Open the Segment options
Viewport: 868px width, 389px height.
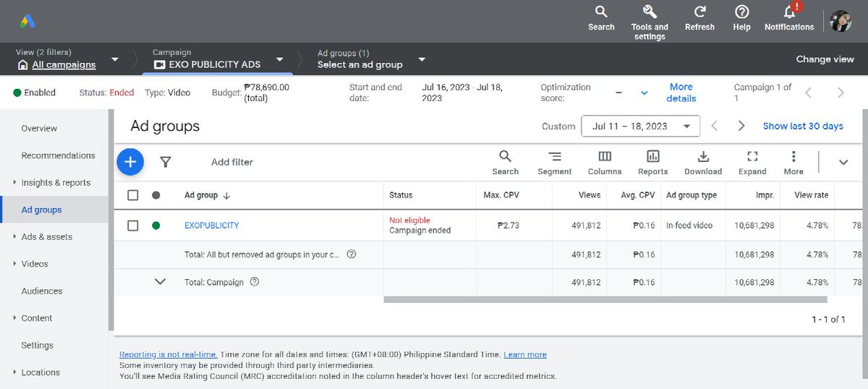point(555,163)
